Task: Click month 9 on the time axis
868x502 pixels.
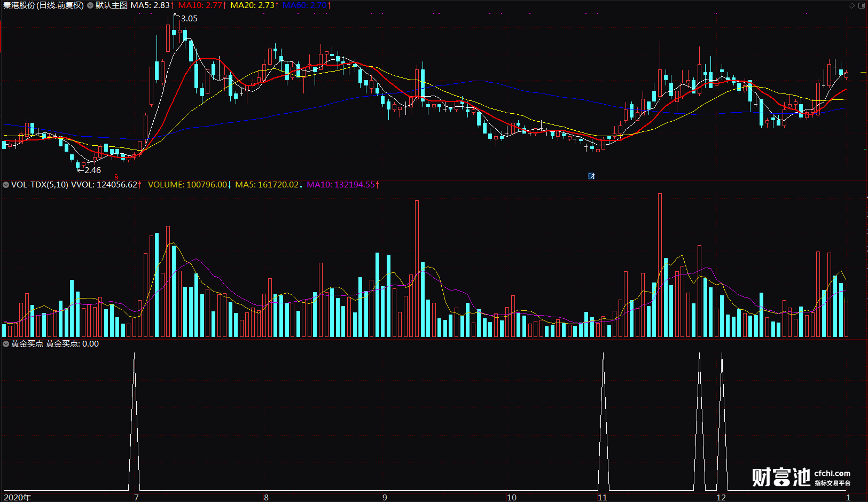Action: 385,497
